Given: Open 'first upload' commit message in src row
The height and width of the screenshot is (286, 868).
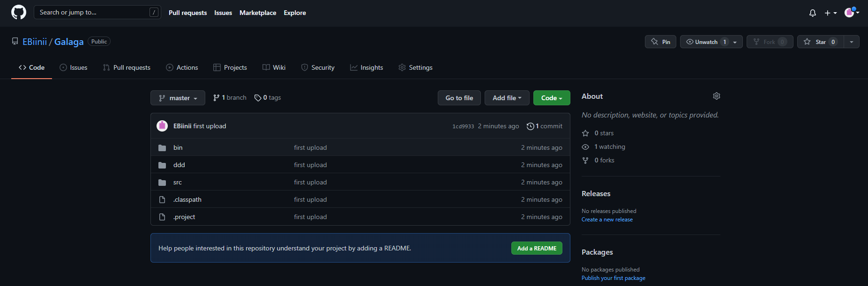Looking at the screenshot, I should tap(310, 182).
